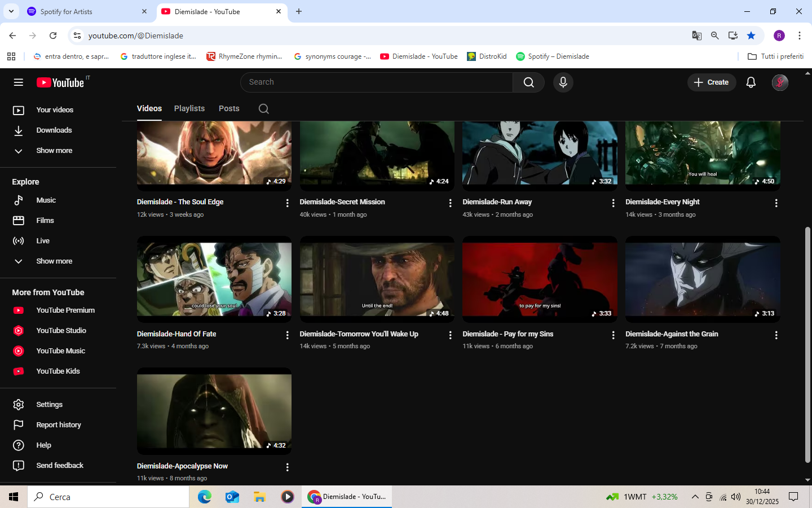
Task: Open options menu for Diemislade-Secret Mission video
Action: tap(450, 203)
